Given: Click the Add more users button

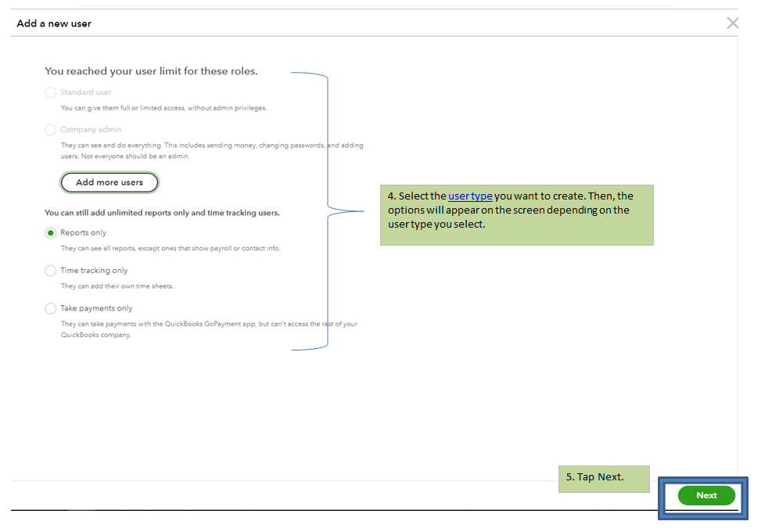Looking at the screenshot, I should coord(110,182).
